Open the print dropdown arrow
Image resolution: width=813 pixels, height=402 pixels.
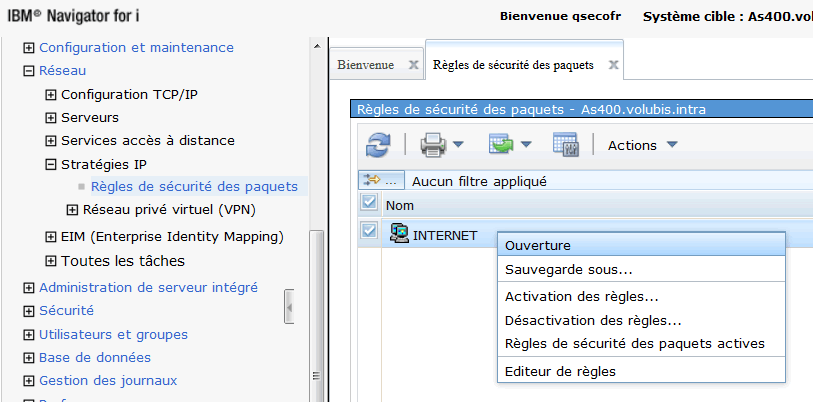(x=458, y=145)
